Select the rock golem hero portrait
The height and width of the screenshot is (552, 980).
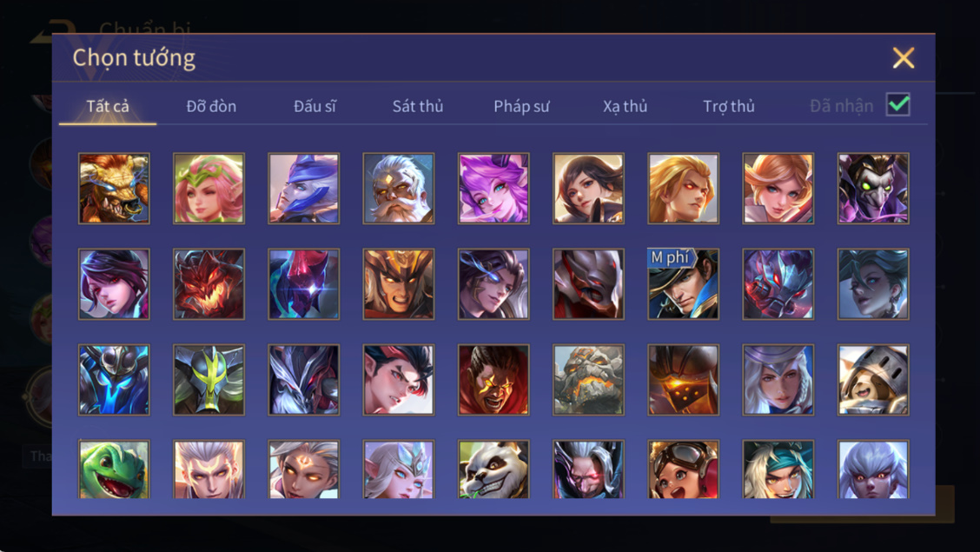(588, 380)
